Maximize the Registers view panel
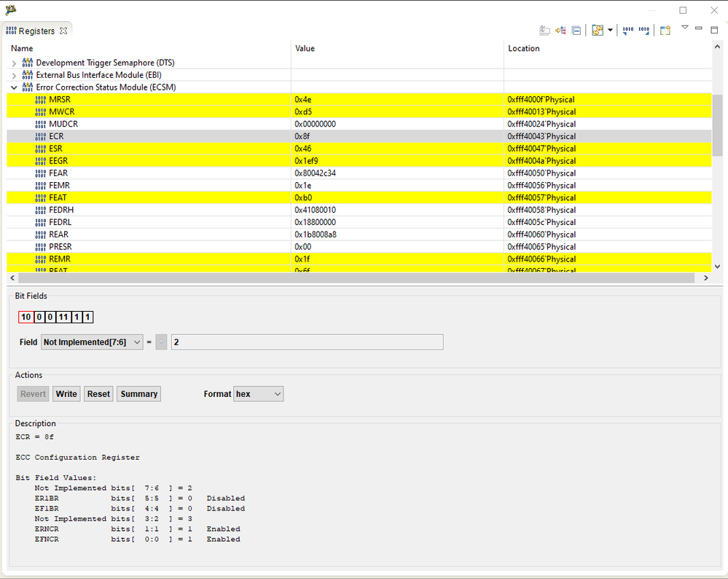This screenshot has width=728, height=579. point(714,30)
